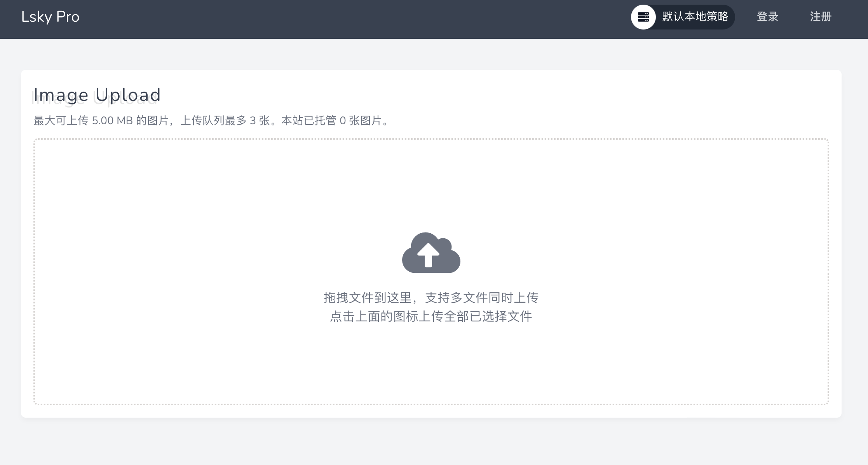Click the 拖拽文件到这里 hint line
The height and width of the screenshot is (465, 868).
(367, 298)
